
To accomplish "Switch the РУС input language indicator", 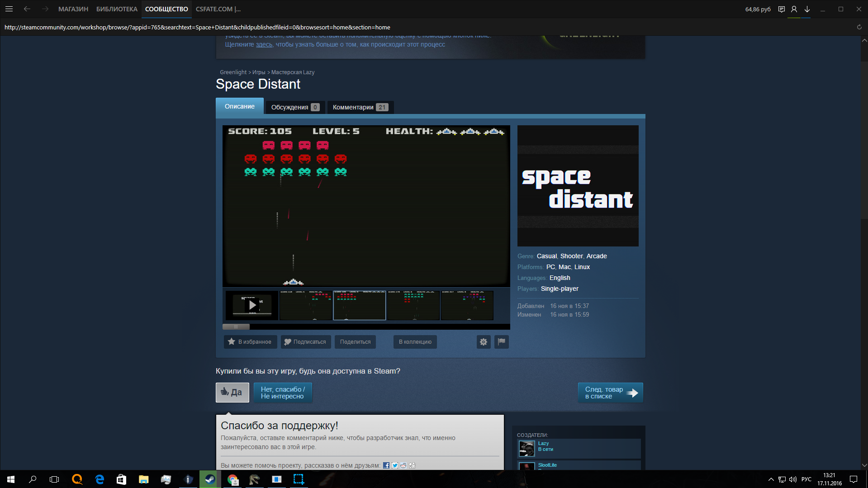I will pos(806,479).
